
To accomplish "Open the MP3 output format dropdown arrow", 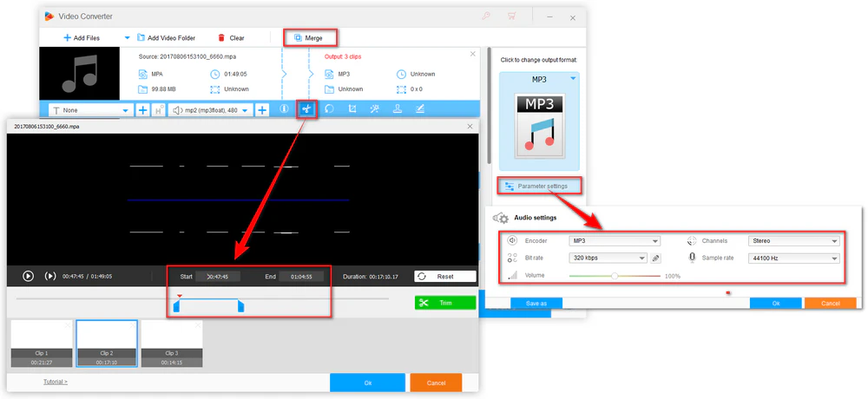I will (x=573, y=79).
